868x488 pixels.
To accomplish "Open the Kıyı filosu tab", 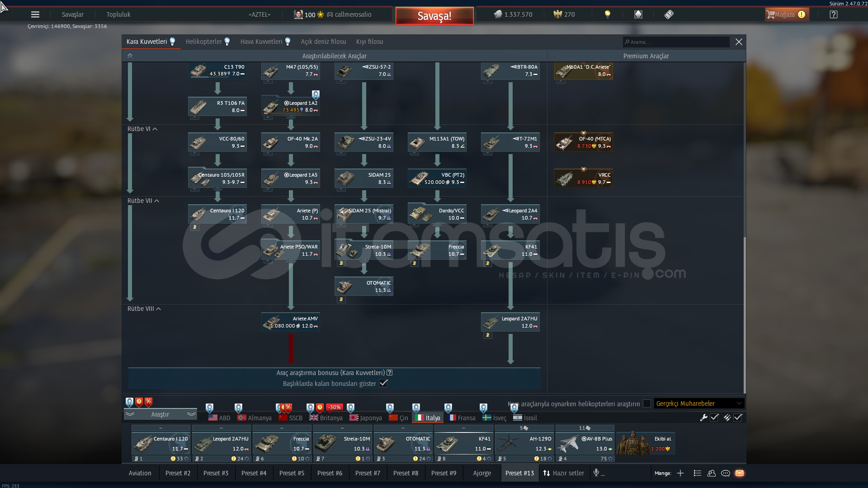I will click(370, 42).
